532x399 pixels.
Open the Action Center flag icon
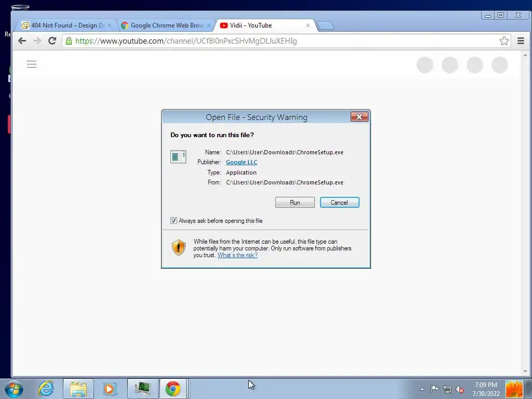pos(434,389)
